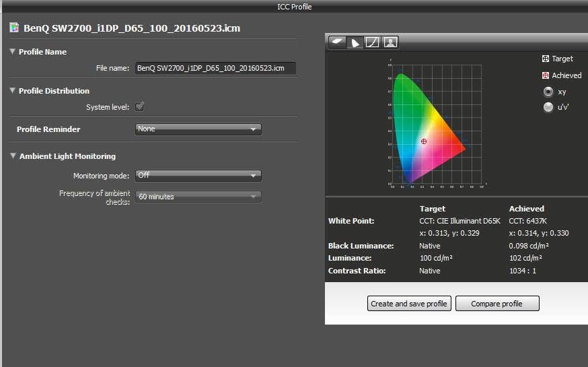The image size is (588, 367).
Task: Click the Target legend label text
Action: 562,59
